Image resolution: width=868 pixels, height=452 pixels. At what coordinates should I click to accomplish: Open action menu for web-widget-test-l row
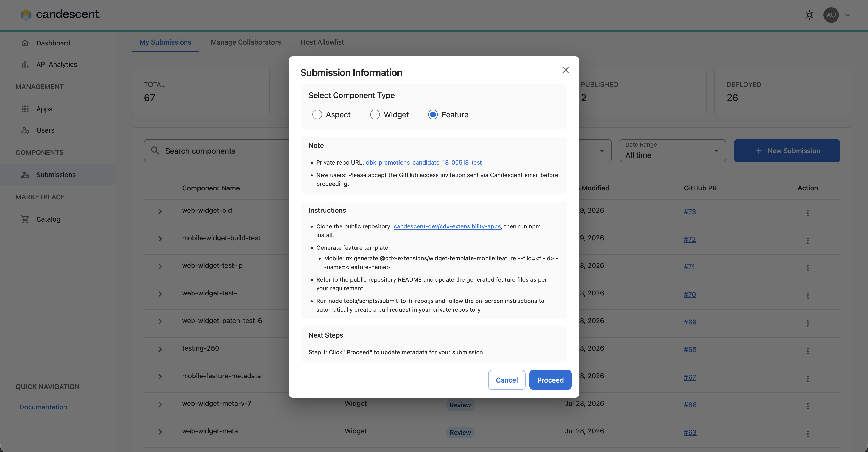(808, 296)
